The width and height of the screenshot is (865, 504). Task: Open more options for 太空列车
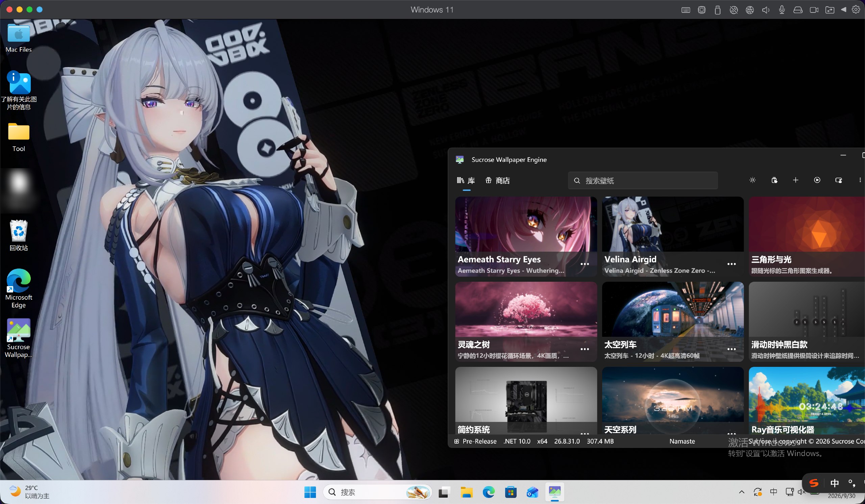[732, 349]
